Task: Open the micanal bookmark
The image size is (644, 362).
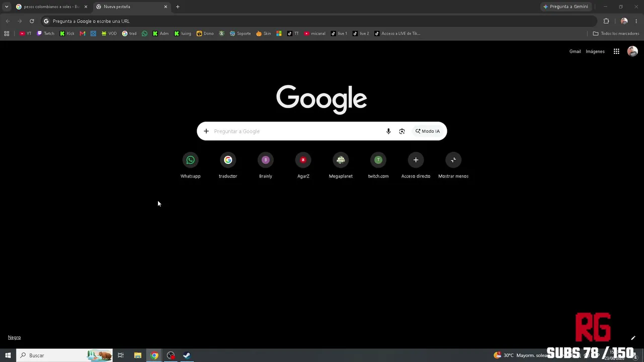Action: [x=315, y=34]
